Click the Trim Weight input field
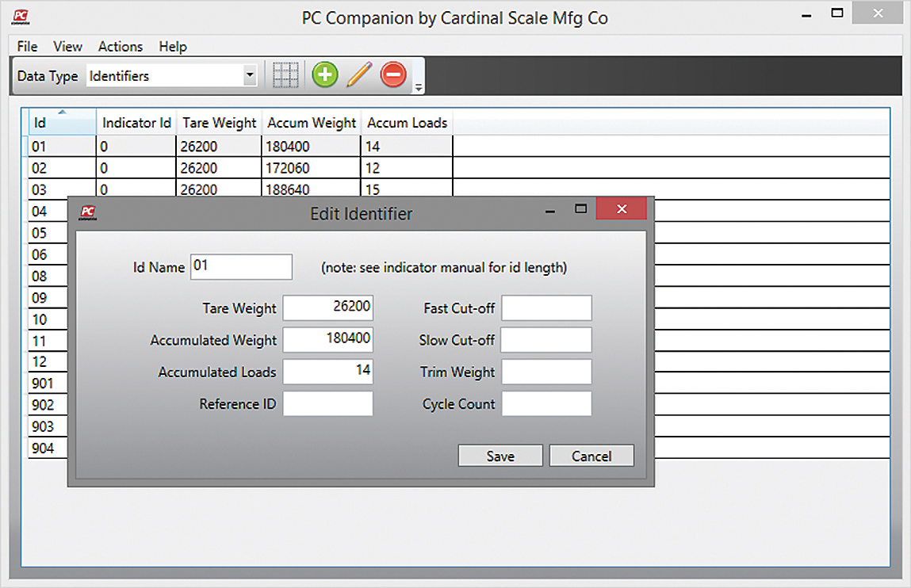 tap(547, 372)
